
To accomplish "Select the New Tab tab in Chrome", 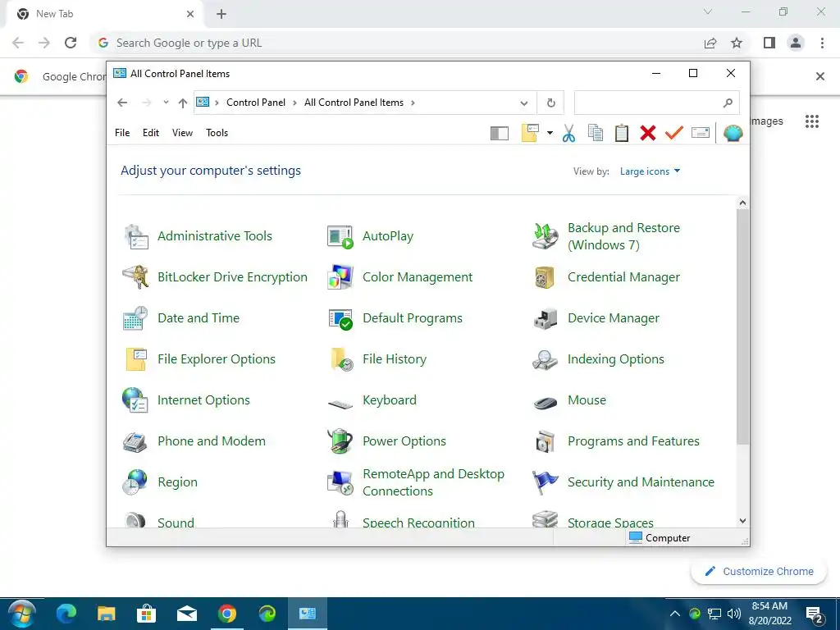I will pyautogui.click(x=106, y=14).
